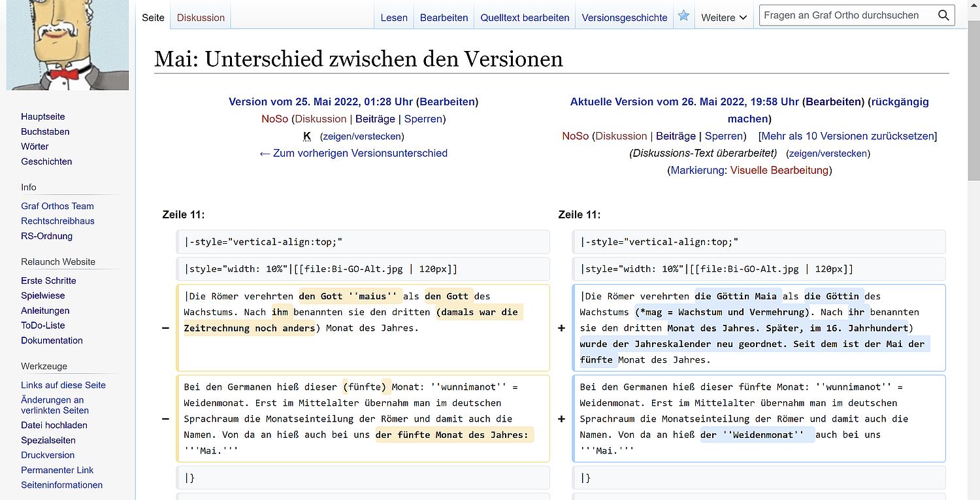Click the rückgängig machen link

828,110
